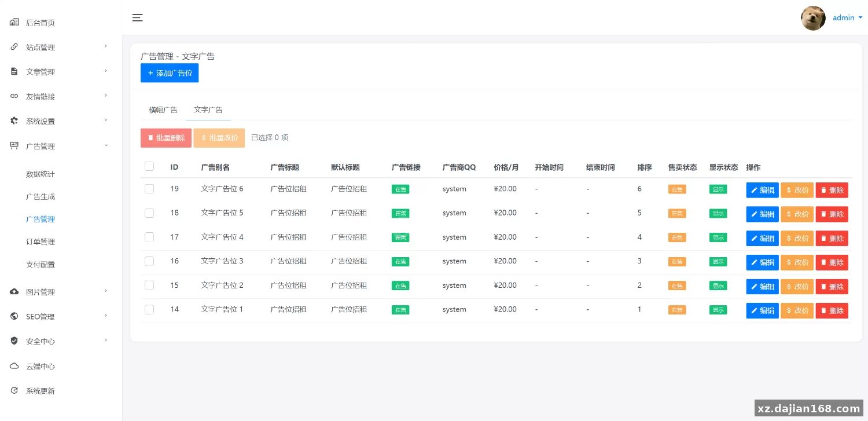This screenshot has height=421, width=868.
Task: Click the 系统设置 gear icon
Action: point(14,121)
